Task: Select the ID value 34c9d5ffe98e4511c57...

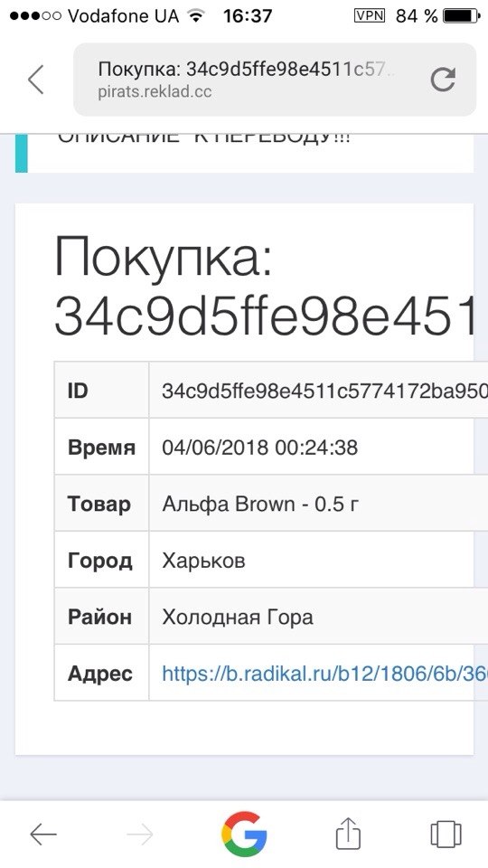Action: pyautogui.click(x=324, y=391)
